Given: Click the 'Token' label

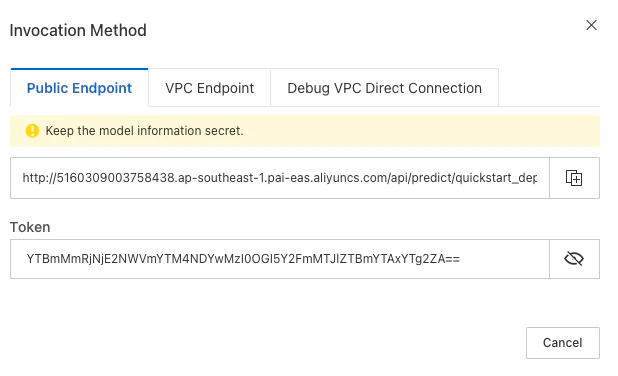Looking at the screenshot, I should [x=30, y=227].
